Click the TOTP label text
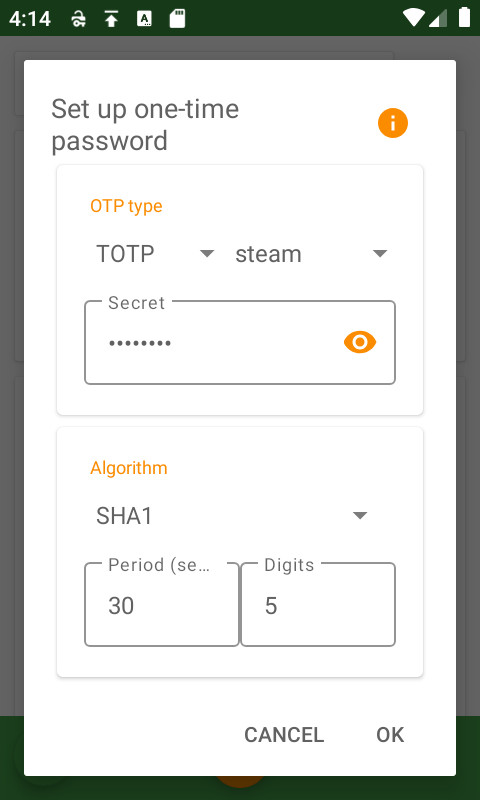480x800 pixels. (125, 254)
